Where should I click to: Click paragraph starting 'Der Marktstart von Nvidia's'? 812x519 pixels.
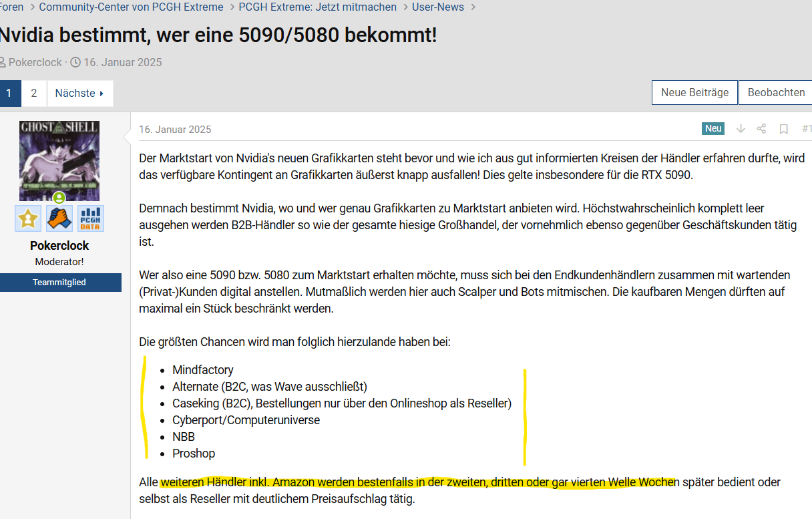[472, 167]
